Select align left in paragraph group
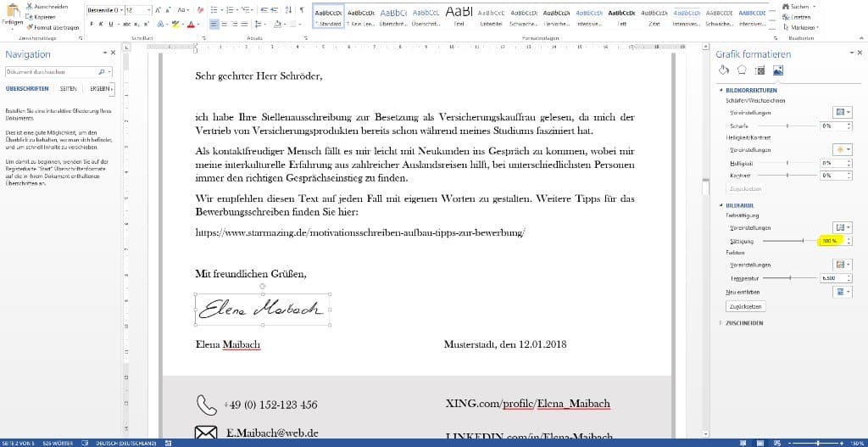 (x=214, y=25)
